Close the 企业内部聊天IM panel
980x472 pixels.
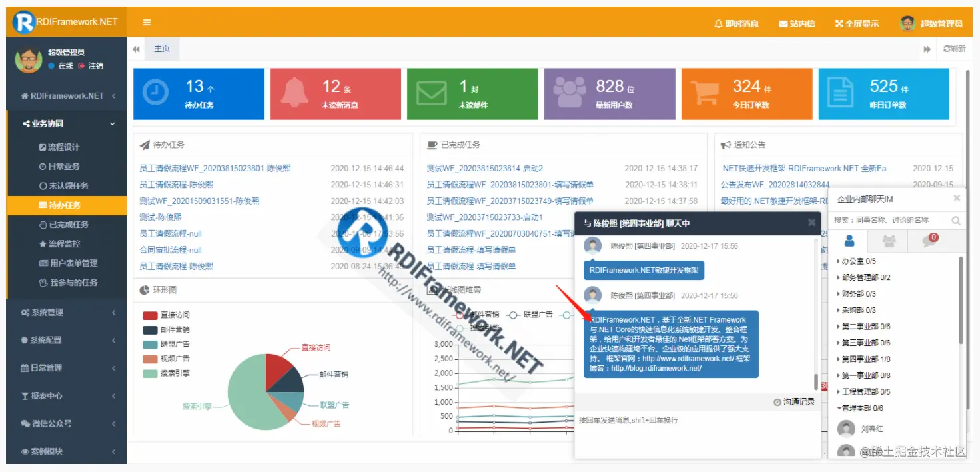[x=957, y=198]
